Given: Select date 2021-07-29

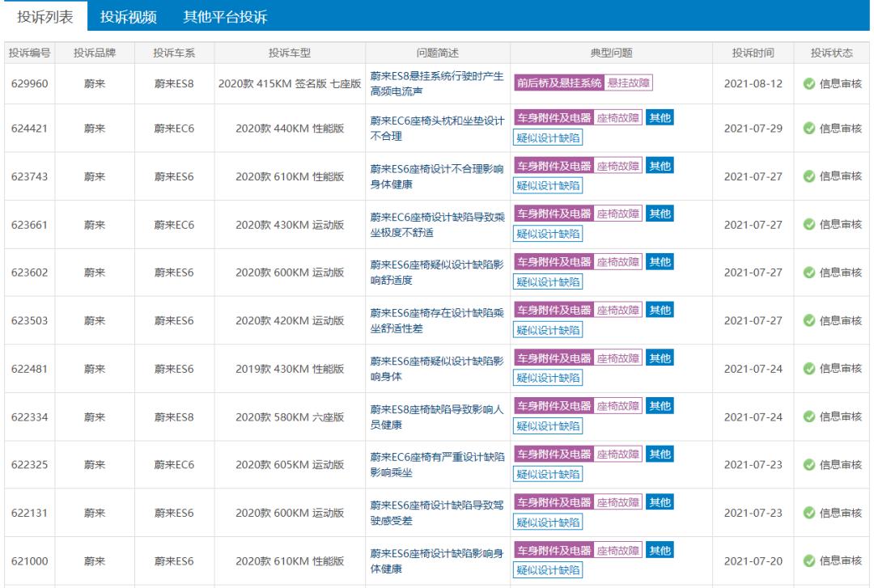Looking at the screenshot, I should click(x=753, y=128).
